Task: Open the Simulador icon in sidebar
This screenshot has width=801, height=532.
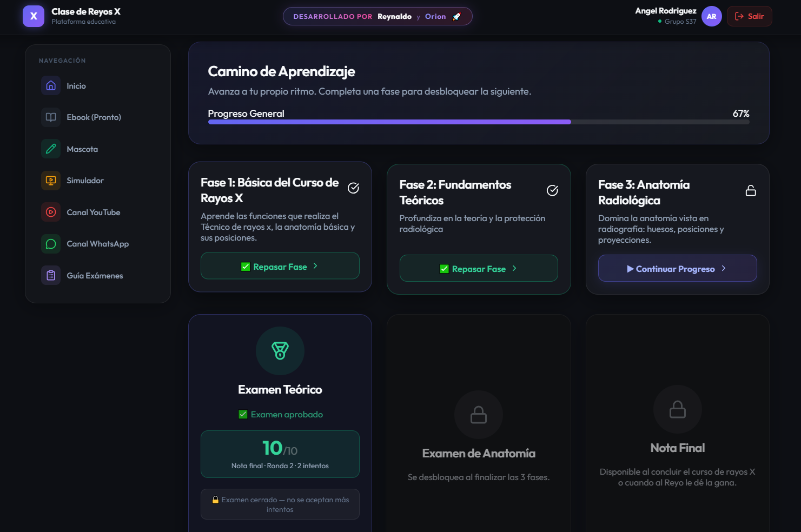Action: tap(50, 180)
